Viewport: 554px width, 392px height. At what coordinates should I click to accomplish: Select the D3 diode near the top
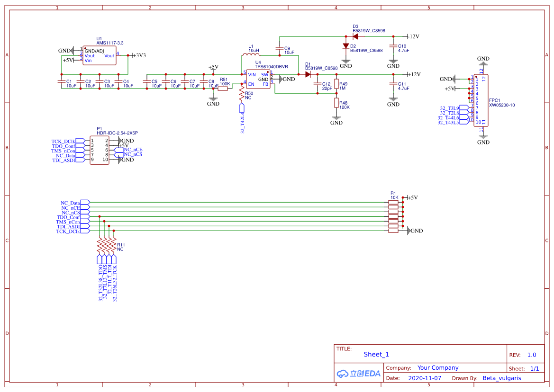pyautogui.click(x=355, y=36)
